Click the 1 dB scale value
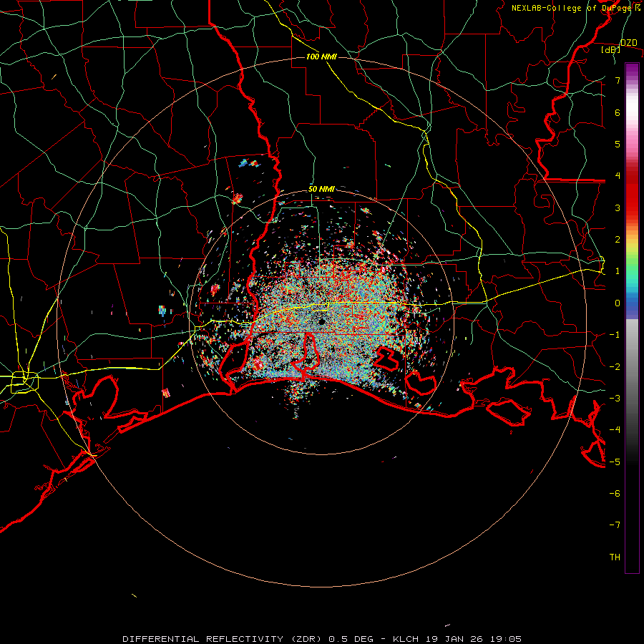 (618, 271)
